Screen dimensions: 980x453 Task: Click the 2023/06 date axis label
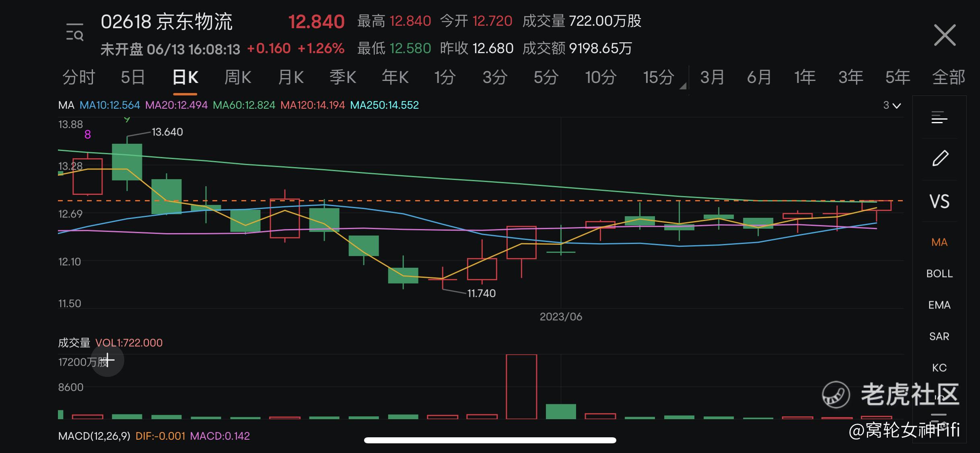[561, 317]
